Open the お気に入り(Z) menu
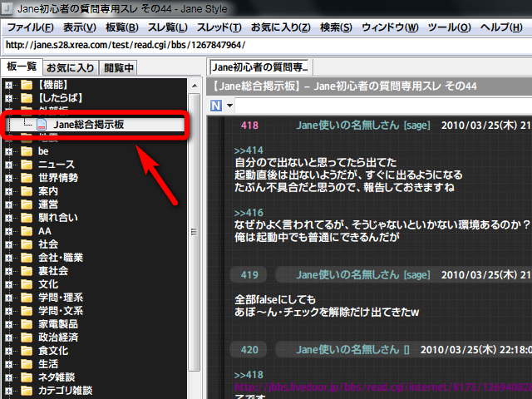This screenshot has width=532, height=399. (281, 27)
